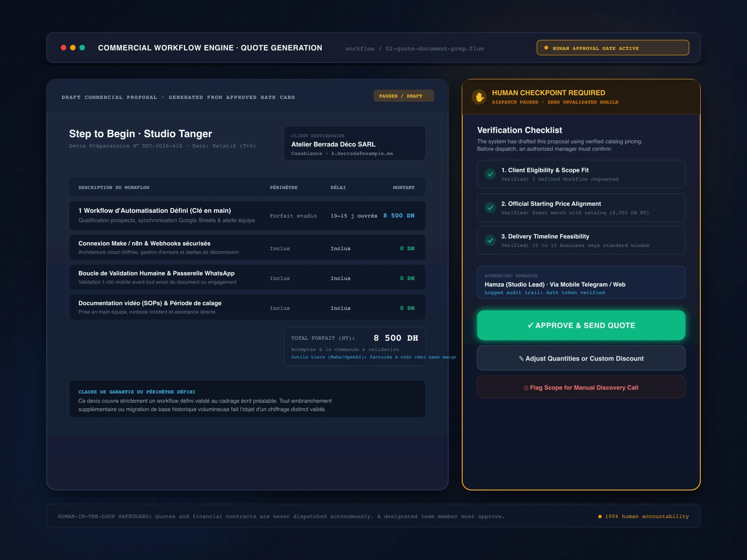Select the Workflow d'Automatisation Défini row

click(x=247, y=216)
